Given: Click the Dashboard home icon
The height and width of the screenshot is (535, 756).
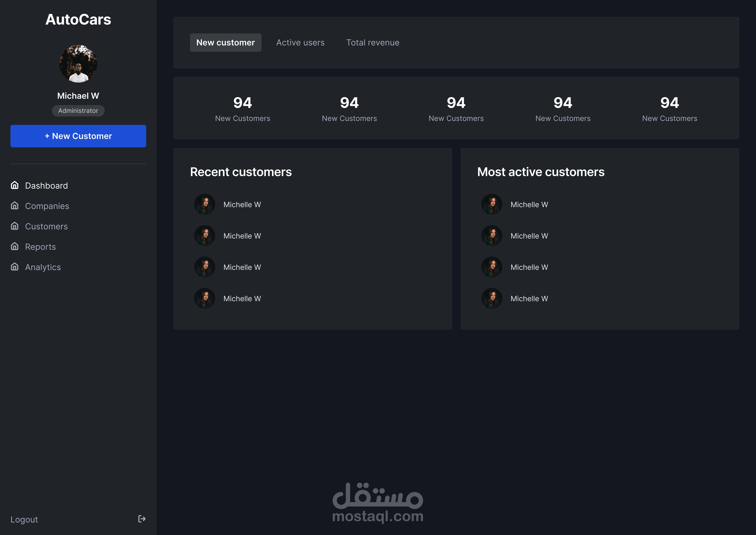Looking at the screenshot, I should click(x=14, y=185).
